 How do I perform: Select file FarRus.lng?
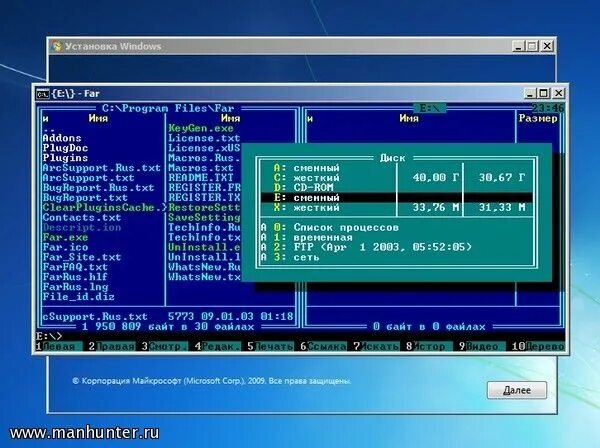tap(75, 287)
